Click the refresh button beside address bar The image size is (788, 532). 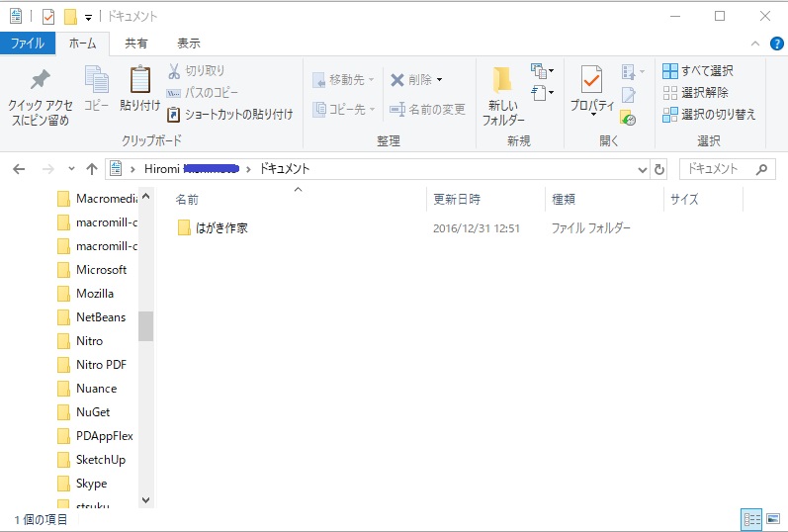[x=659, y=169]
